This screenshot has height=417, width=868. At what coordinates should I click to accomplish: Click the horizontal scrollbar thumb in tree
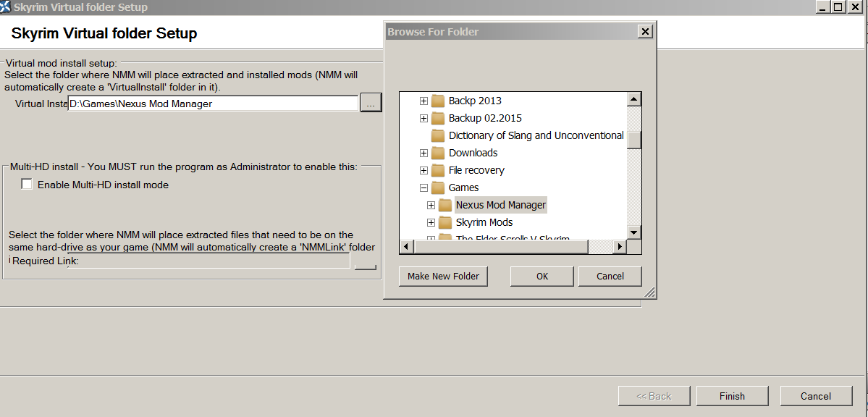pyautogui.click(x=500, y=246)
